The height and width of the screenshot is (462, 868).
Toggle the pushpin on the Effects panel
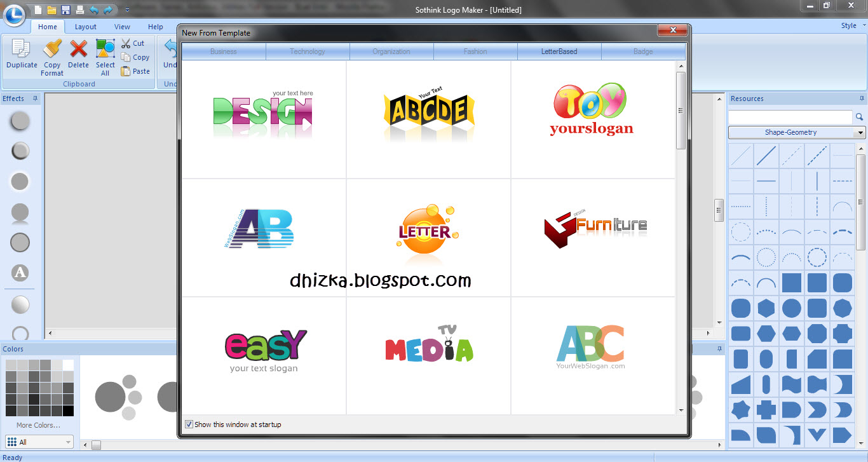pos(35,99)
